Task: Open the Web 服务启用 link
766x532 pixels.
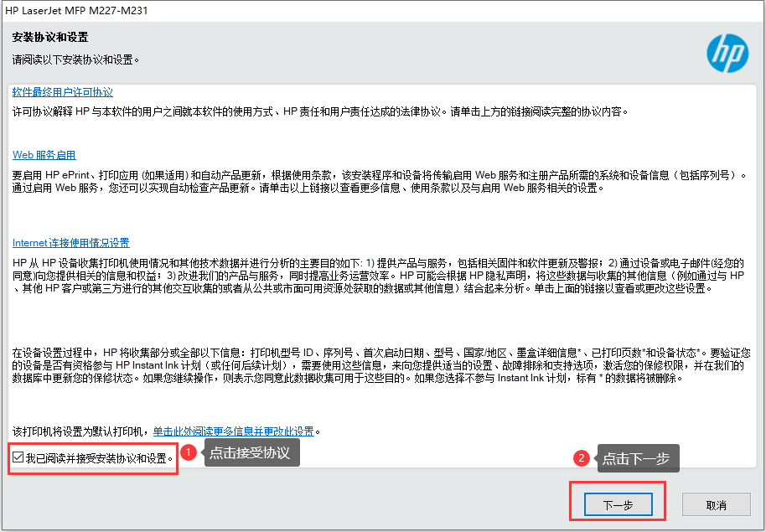Action: (44, 155)
